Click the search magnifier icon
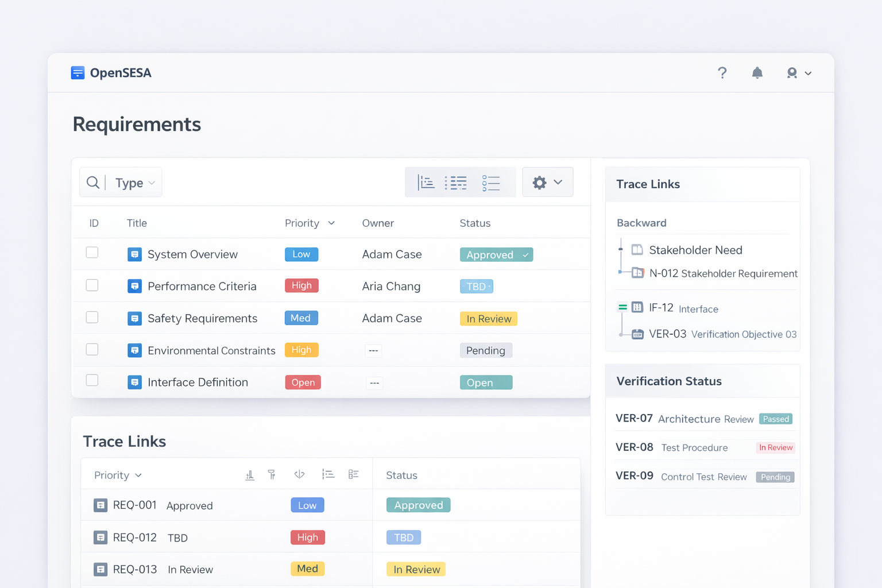882x588 pixels. click(92, 183)
